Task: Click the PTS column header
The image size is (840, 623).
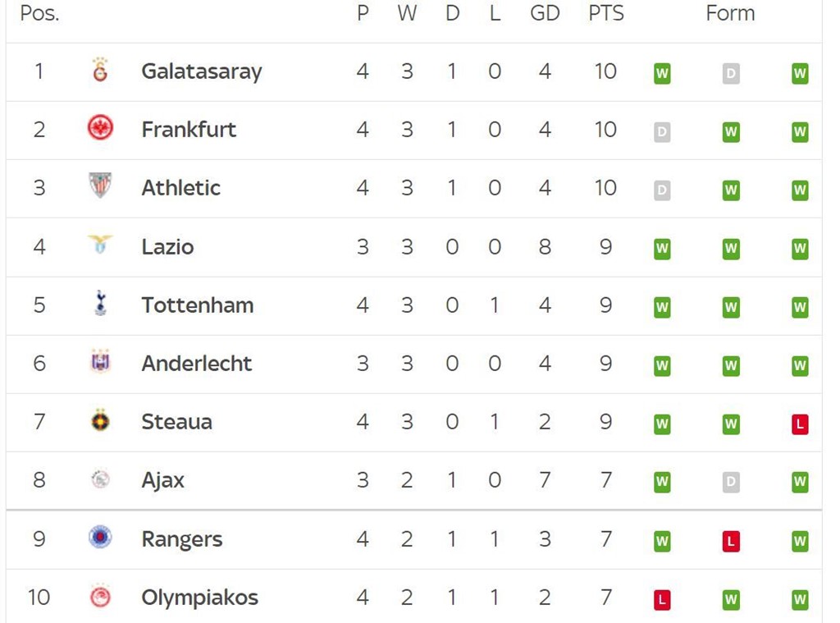Action: [x=606, y=13]
